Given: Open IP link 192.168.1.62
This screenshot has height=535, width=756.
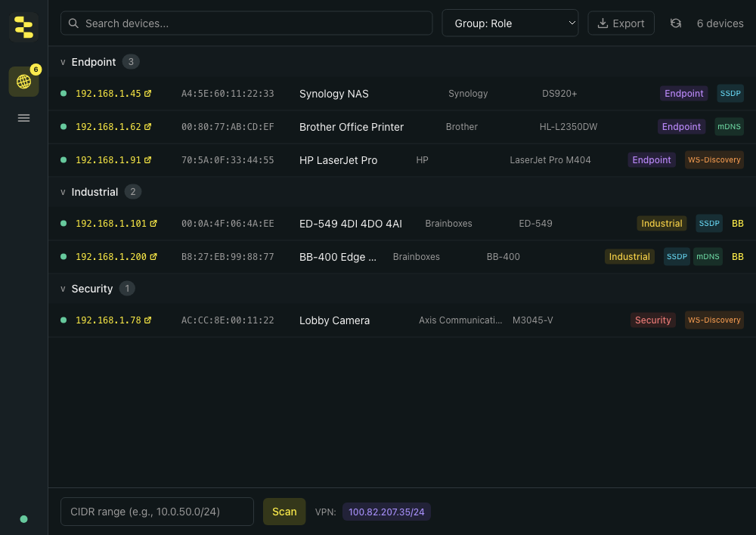Looking at the screenshot, I should 108,127.
